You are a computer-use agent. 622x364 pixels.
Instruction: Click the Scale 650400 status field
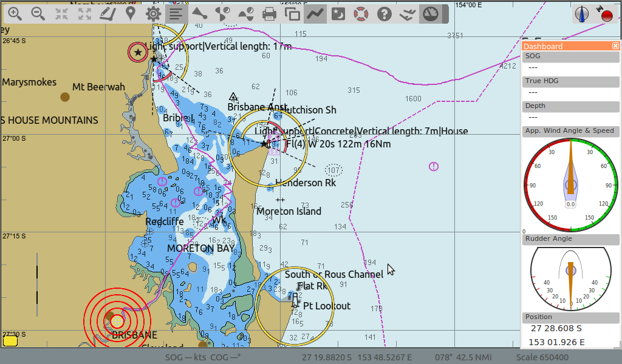(x=542, y=357)
